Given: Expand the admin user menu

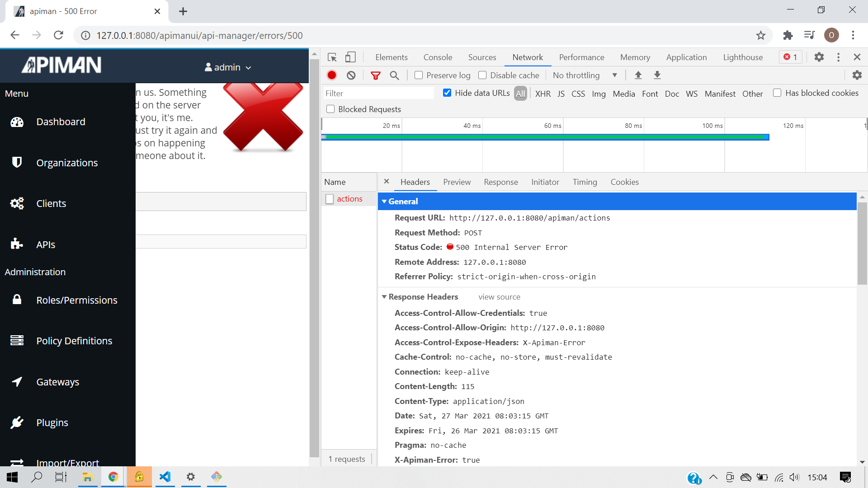Looking at the screenshot, I should coord(248,67).
